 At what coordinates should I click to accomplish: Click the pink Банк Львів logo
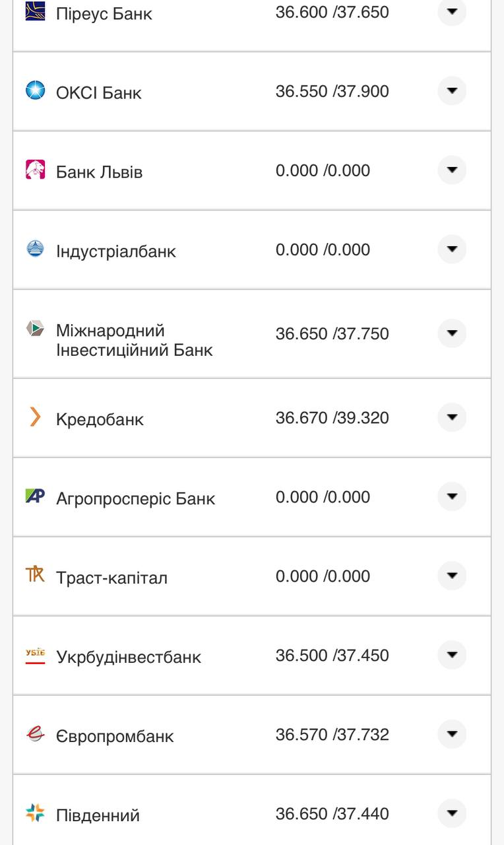[34, 169]
